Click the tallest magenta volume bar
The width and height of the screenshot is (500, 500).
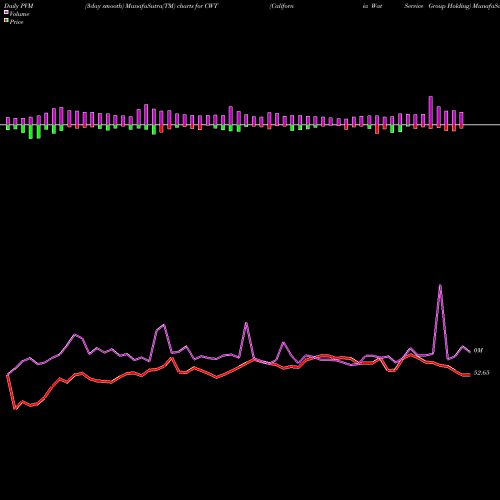click(431, 111)
